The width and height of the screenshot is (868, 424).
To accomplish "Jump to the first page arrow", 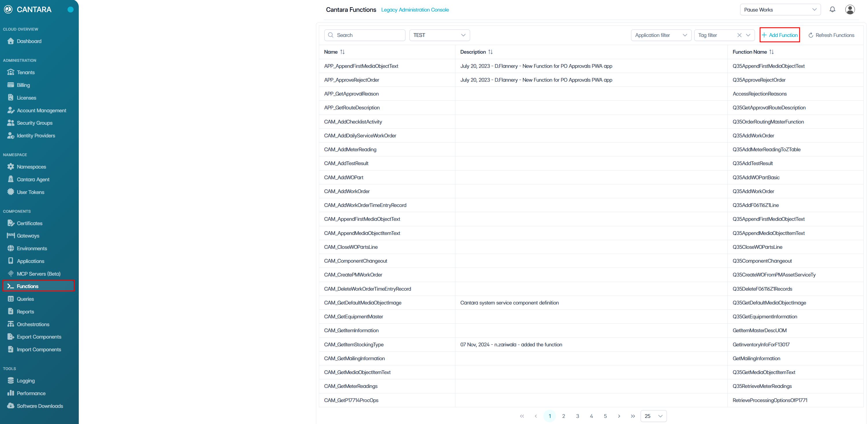I will click(522, 416).
